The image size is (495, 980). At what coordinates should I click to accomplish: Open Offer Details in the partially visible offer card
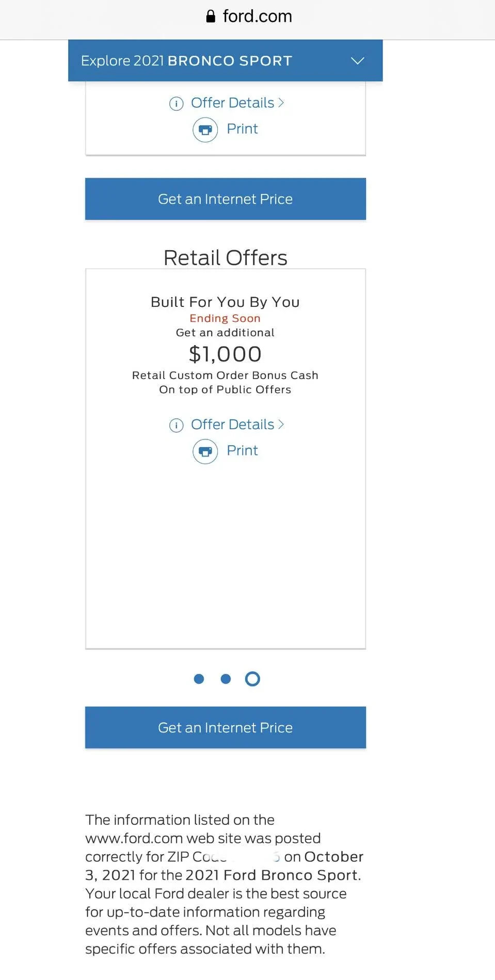tap(232, 103)
